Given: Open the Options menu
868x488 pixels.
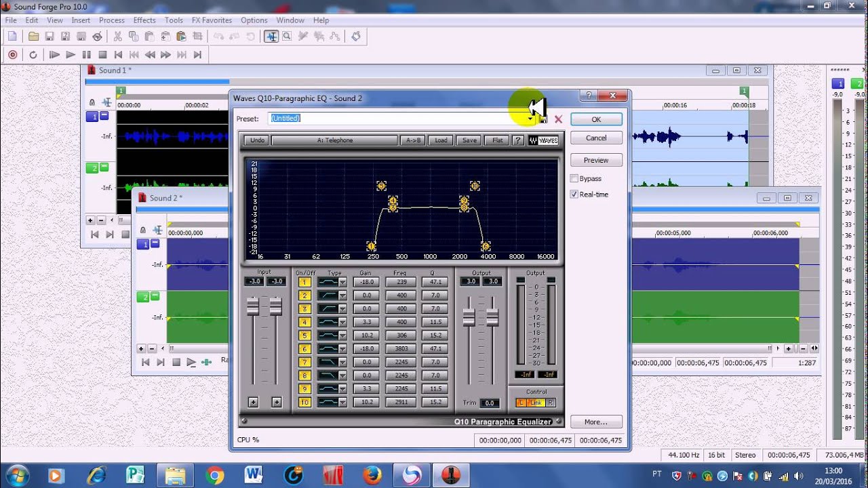Looking at the screenshot, I should pyautogui.click(x=254, y=20).
